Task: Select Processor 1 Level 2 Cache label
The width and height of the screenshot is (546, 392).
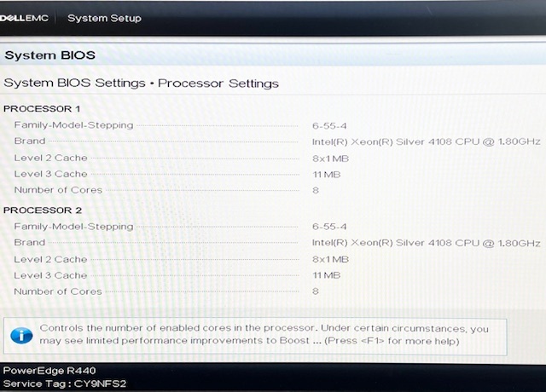Action: pyautogui.click(x=51, y=158)
